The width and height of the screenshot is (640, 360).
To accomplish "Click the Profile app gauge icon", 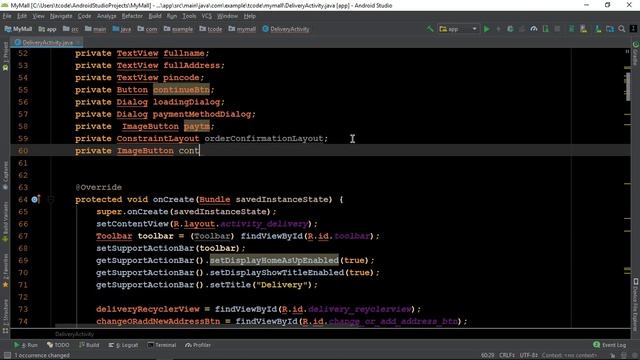I will 533,29.
